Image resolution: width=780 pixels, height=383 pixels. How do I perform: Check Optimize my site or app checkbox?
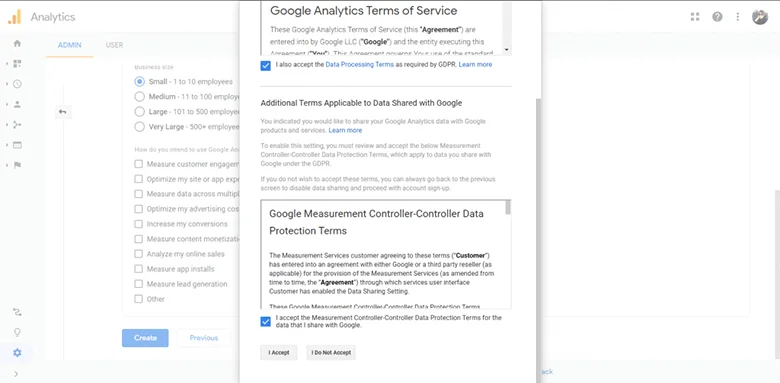pos(139,179)
